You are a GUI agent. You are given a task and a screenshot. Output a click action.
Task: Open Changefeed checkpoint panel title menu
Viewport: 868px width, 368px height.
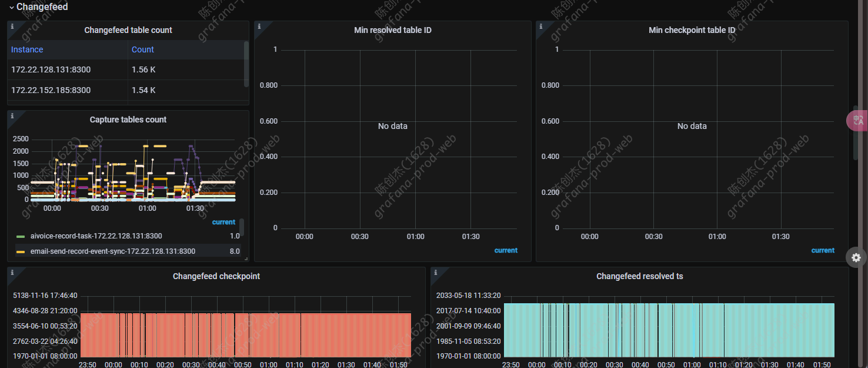pyautogui.click(x=216, y=276)
